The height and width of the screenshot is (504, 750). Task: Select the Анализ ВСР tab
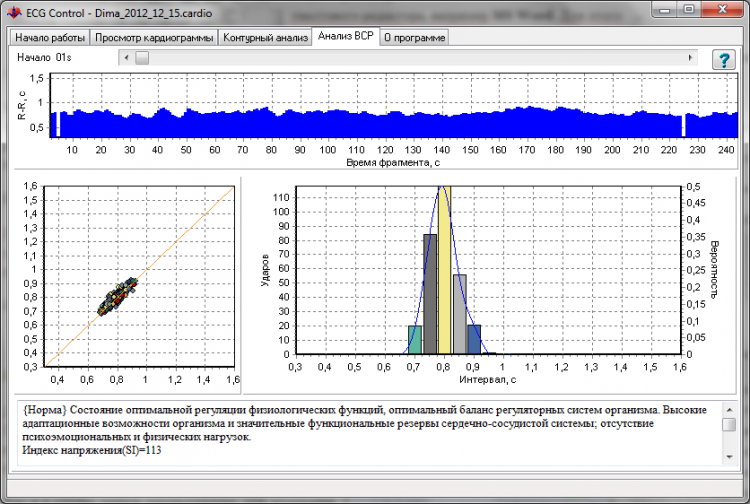pyautogui.click(x=344, y=36)
